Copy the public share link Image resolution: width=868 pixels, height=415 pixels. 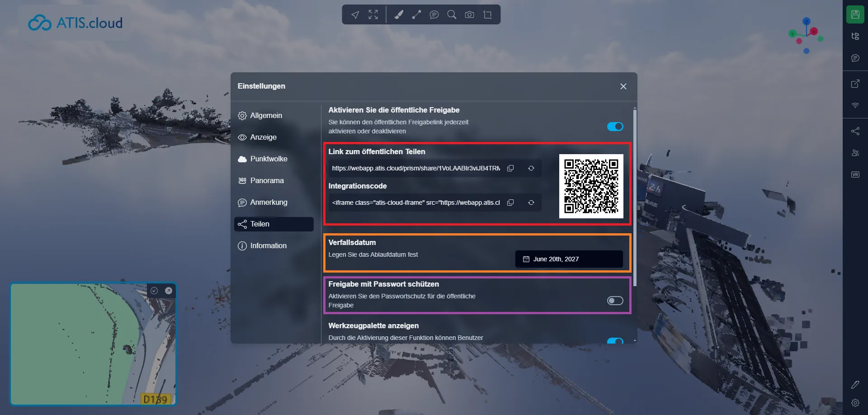coord(510,168)
